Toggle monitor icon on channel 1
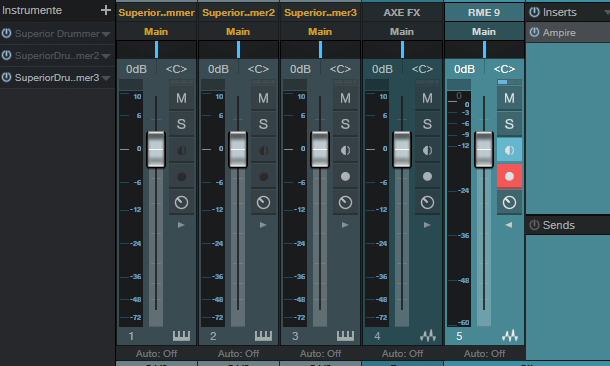This screenshot has height=366, width=610. (181, 150)
